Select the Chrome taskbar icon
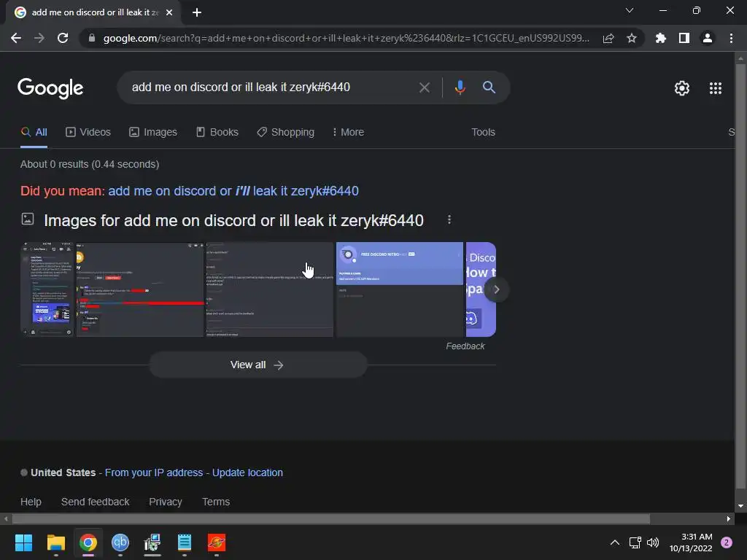The width and height of the screenshot is (747, 560). click(88, 542)
